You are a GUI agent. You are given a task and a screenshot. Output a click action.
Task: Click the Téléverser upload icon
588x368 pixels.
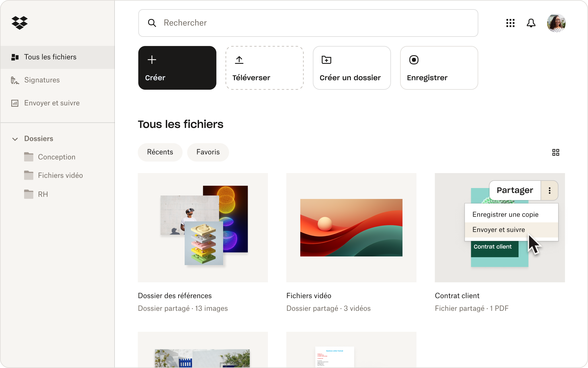[239, 59]
